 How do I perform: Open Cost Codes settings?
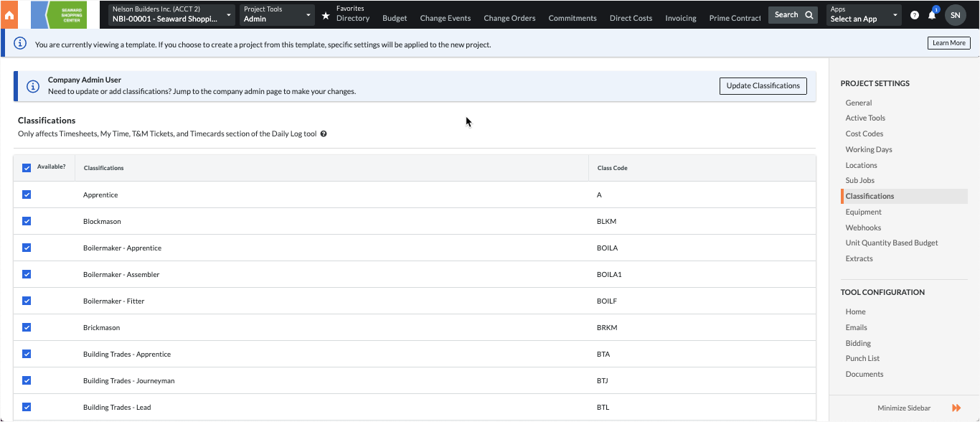click(x=864, y=134)
